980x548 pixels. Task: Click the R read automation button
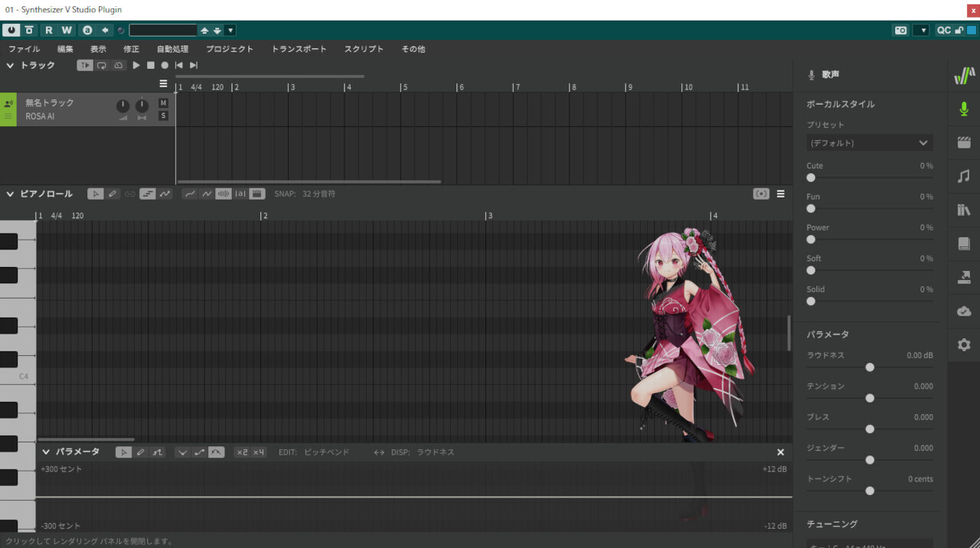click(x=49, y=30)
